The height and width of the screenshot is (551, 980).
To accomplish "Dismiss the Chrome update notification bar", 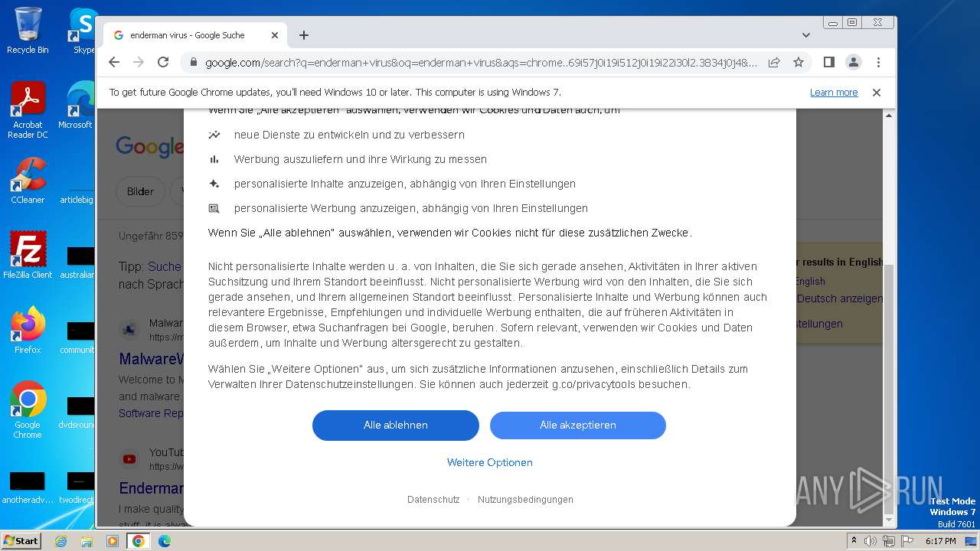I will [x=877, y=92].
